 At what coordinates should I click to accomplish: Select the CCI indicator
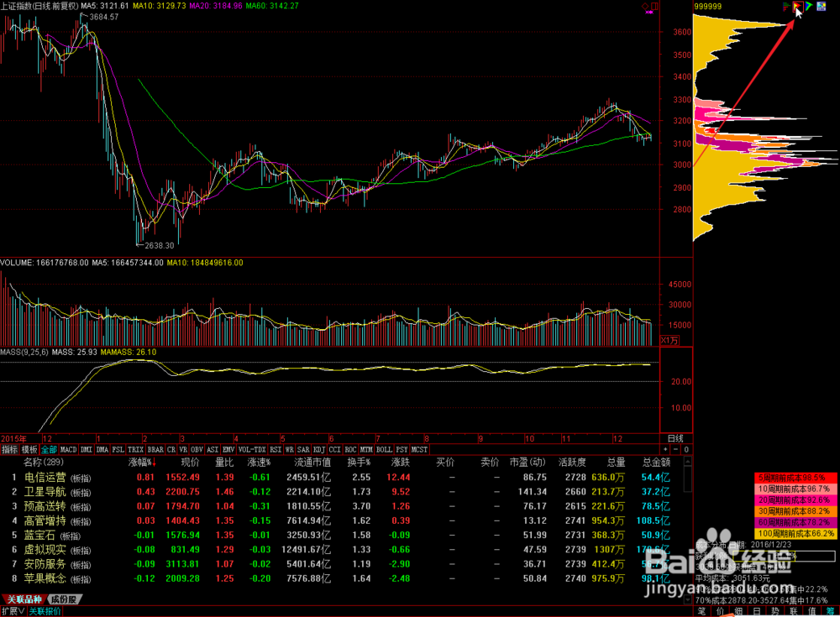(335, 449)
